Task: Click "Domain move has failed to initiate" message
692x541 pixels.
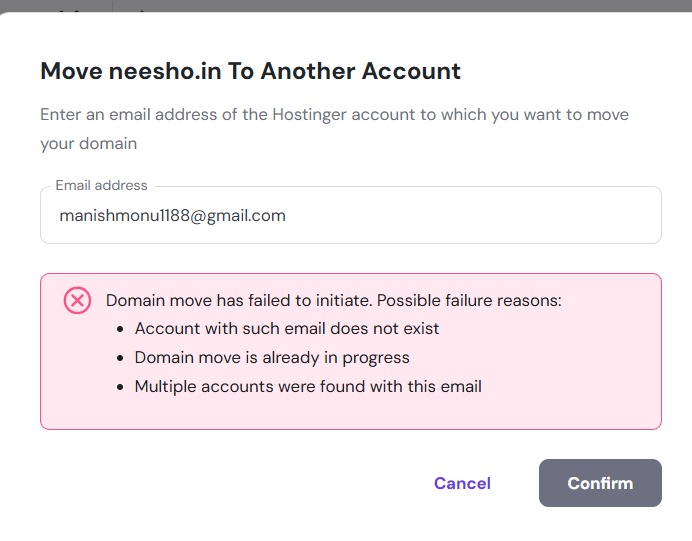Action: [x=237, y=300]
